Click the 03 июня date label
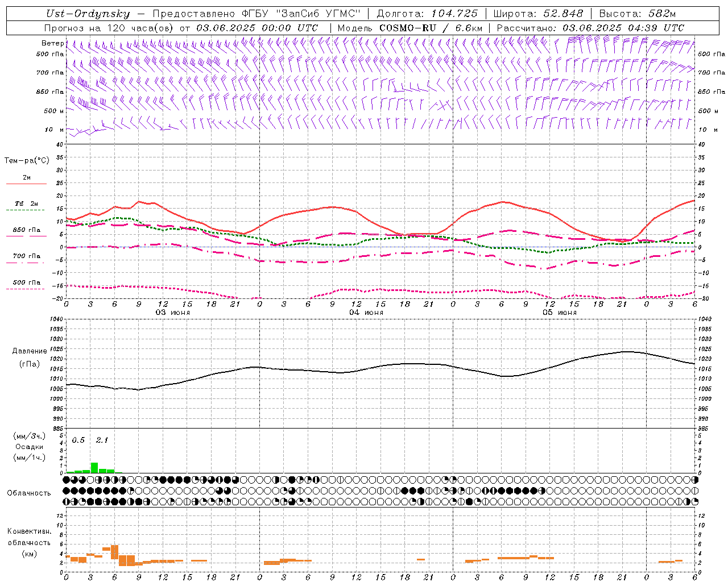This screenshot has height=582, width=728. coord(173,313)
